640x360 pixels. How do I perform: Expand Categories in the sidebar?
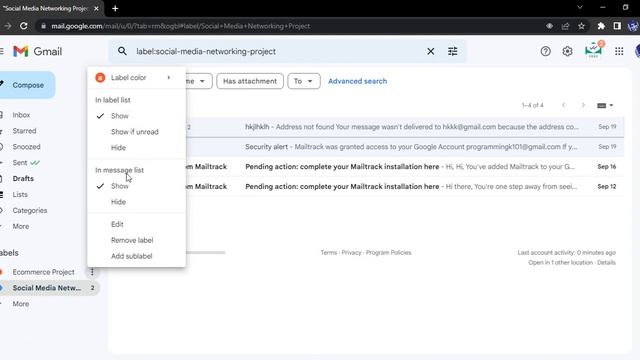pyautogui.click(x=30, y=211)
